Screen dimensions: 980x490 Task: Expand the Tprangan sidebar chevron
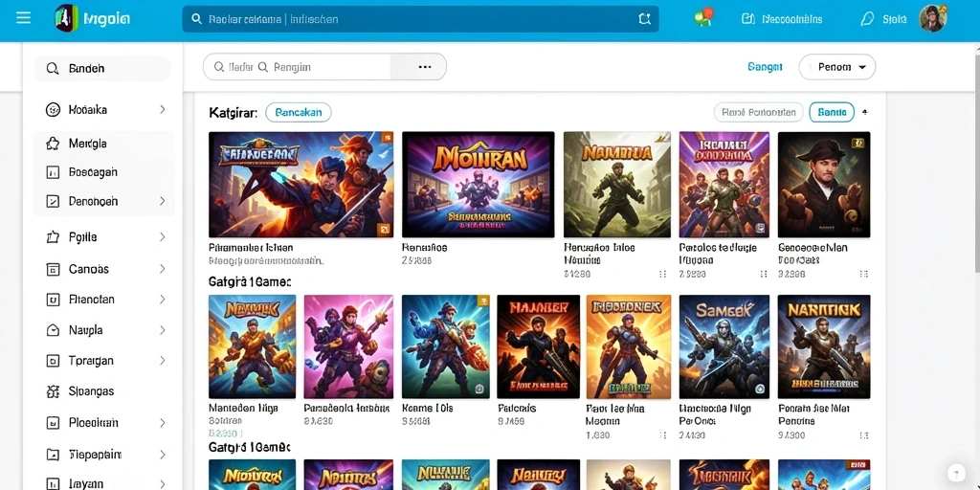163,361
